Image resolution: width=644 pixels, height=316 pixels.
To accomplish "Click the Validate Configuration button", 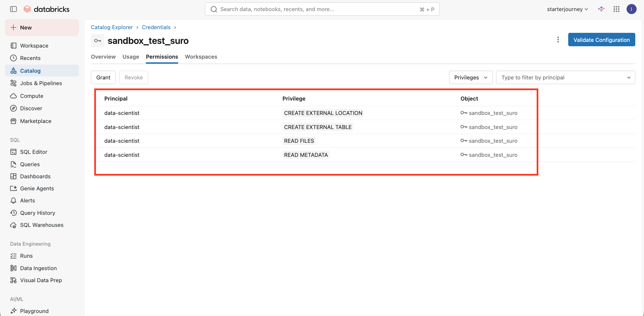I will point(601,40).
